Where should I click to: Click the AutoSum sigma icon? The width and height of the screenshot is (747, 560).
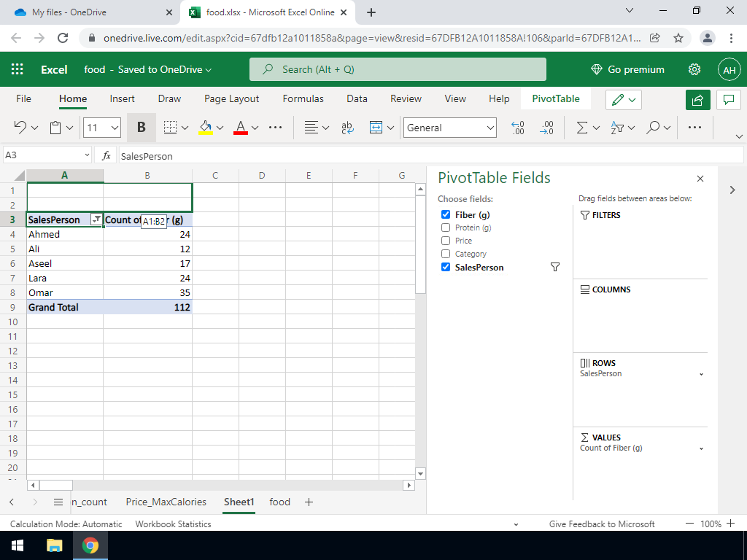pos(581,128)
